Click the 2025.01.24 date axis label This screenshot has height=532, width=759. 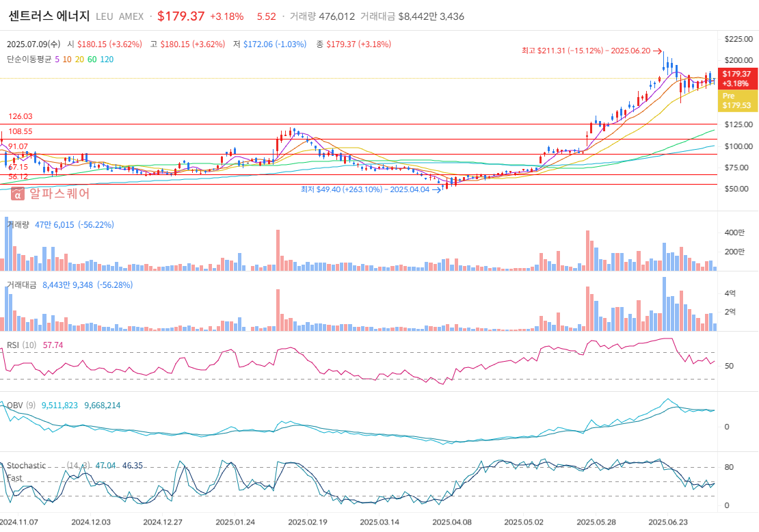point(235,522)
